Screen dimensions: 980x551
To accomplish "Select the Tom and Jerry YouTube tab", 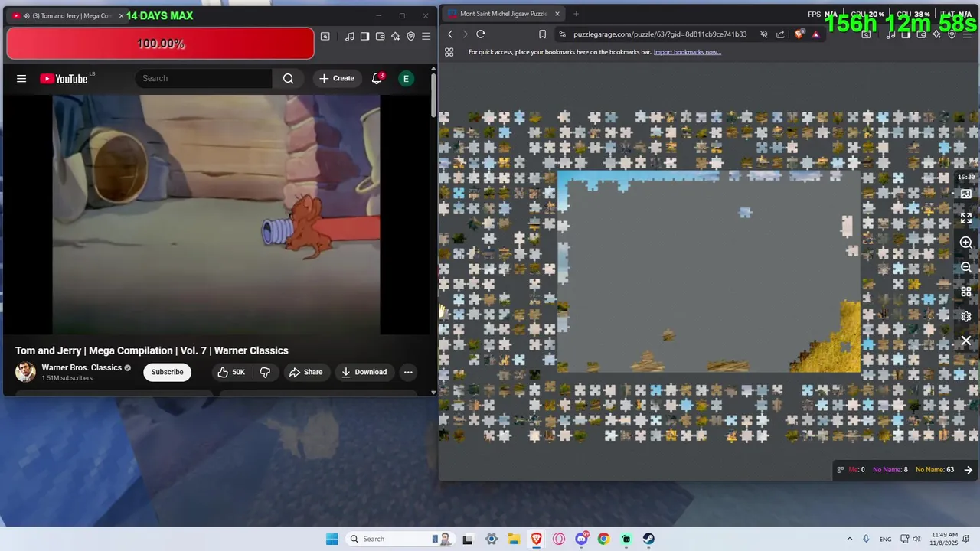I will (67, 15).
